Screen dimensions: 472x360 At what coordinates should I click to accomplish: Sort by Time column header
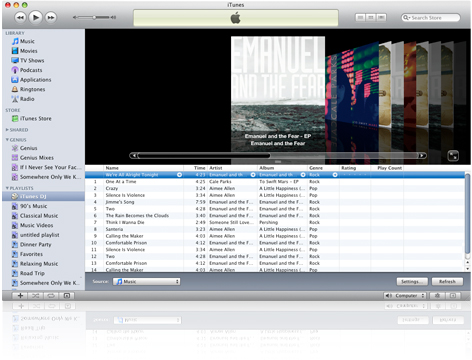tap(195, 168)
